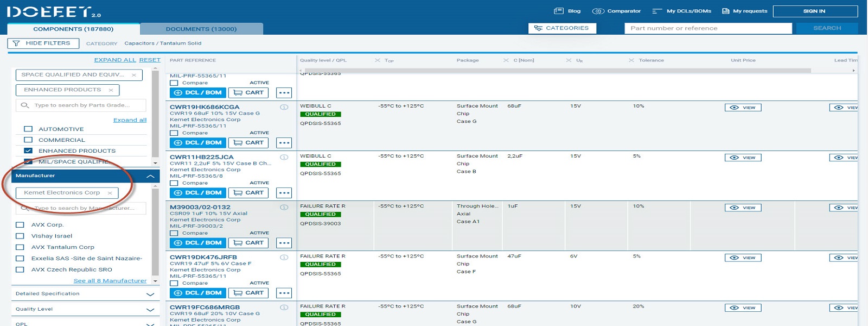Screen dimensions: 868x326
Task: Open more options for CWR11HB225JCA
Action: click(284, 193)
